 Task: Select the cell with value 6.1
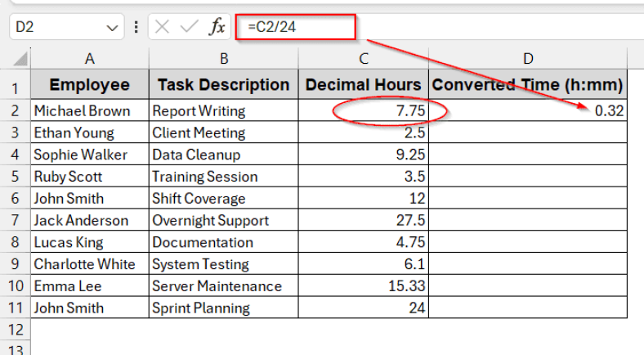click(x=364, y=263)
